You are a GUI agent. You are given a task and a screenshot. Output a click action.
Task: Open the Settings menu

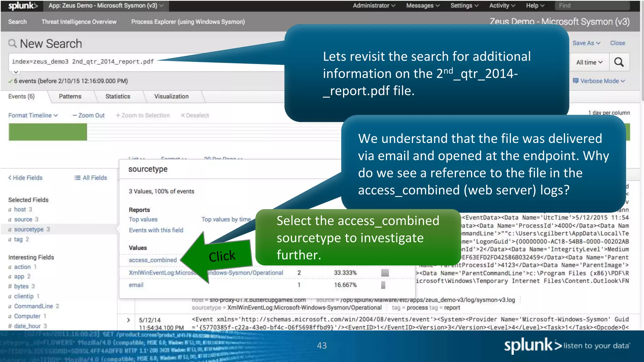pyautogui.click(x=464, y=6)
